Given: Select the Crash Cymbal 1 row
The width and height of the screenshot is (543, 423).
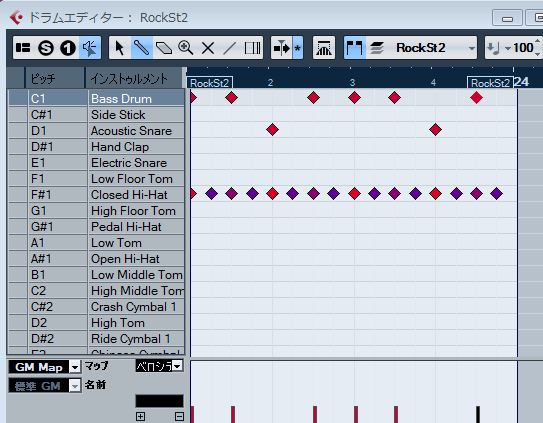Looking at the screenshot, I should coord(96,307).
